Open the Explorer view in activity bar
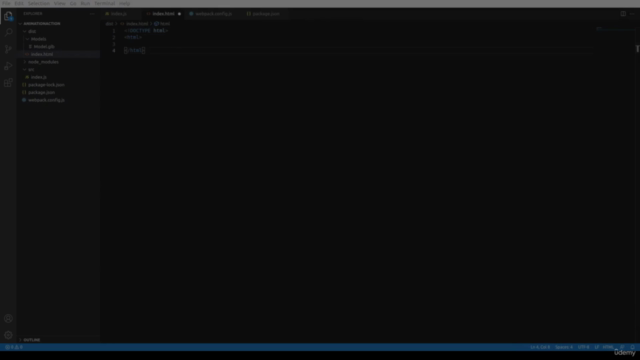The image size is (640, 360). tap(8, 16)
